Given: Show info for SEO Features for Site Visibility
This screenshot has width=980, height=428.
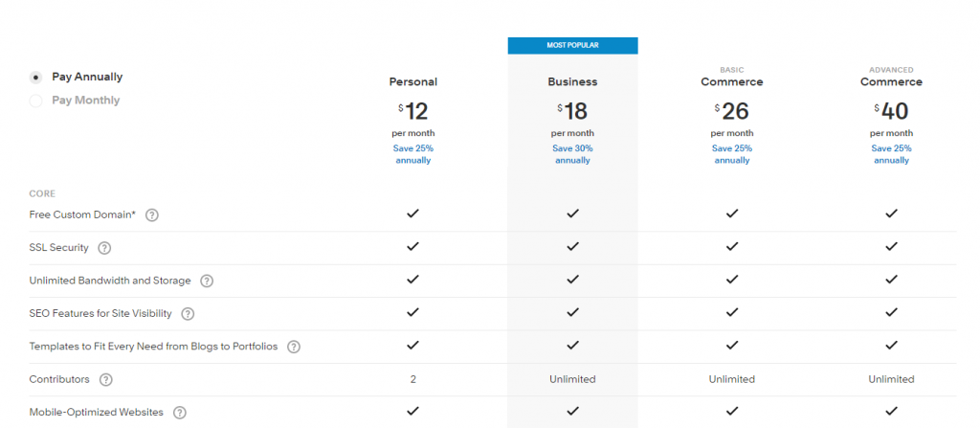Looking at the screenshot, I should (188, 314).
